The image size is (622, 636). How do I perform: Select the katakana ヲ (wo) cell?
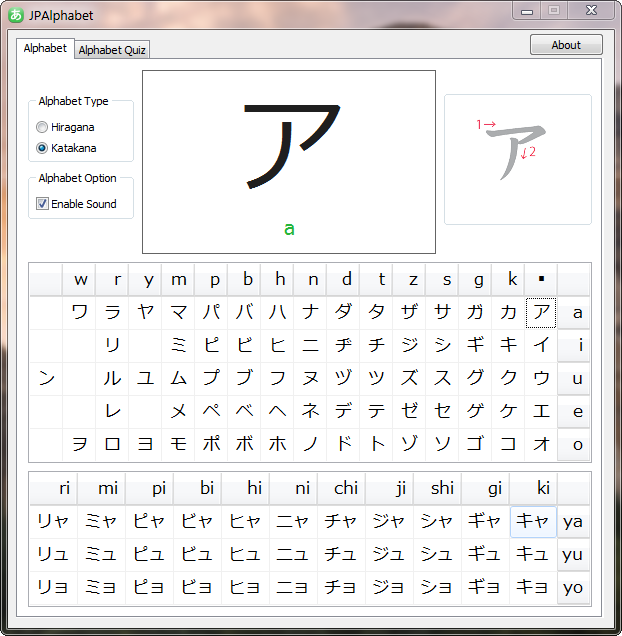79,444
